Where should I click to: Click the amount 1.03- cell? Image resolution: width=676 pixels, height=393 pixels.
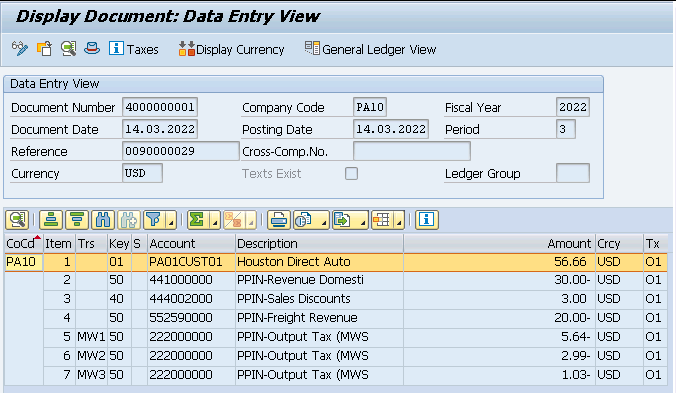tap(499, 375)
